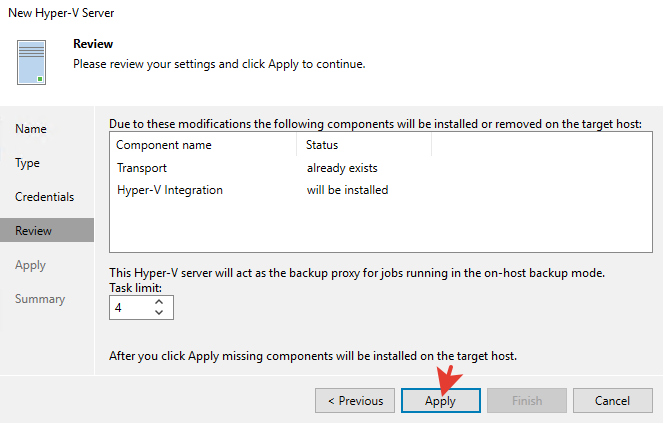Select the Review step in sidebar
663x423 pixels.
click(x=34, y=231)
